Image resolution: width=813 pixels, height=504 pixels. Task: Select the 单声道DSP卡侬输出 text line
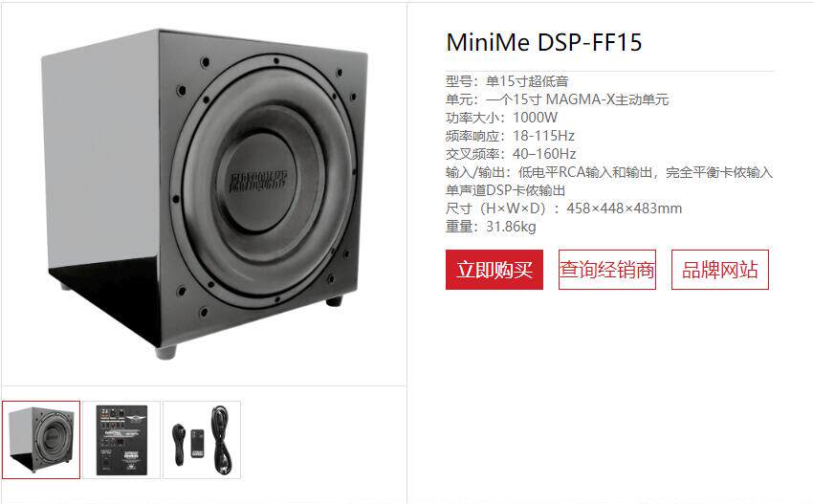pos(505,190)
